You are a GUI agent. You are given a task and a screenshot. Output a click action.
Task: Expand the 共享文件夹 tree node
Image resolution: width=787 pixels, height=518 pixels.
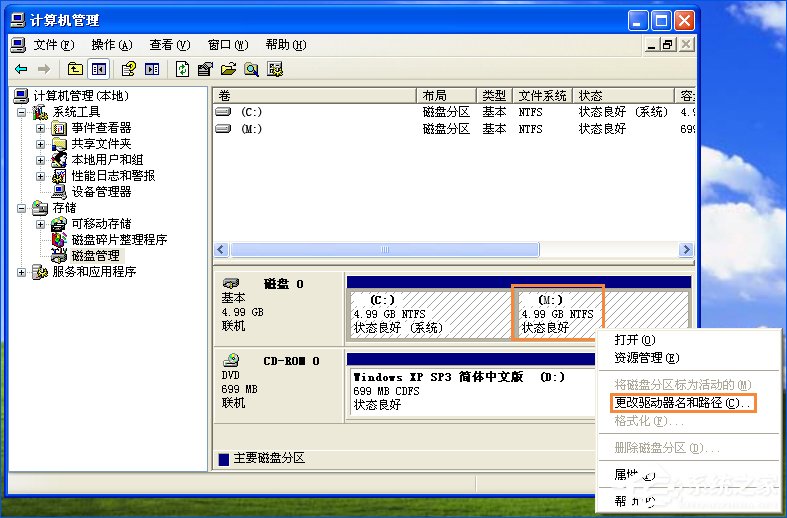40,144
